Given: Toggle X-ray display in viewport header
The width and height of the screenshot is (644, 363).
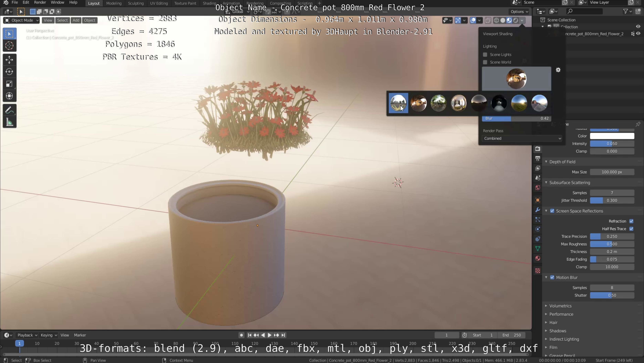Looking at the screenshot, I should coord(488,20).
